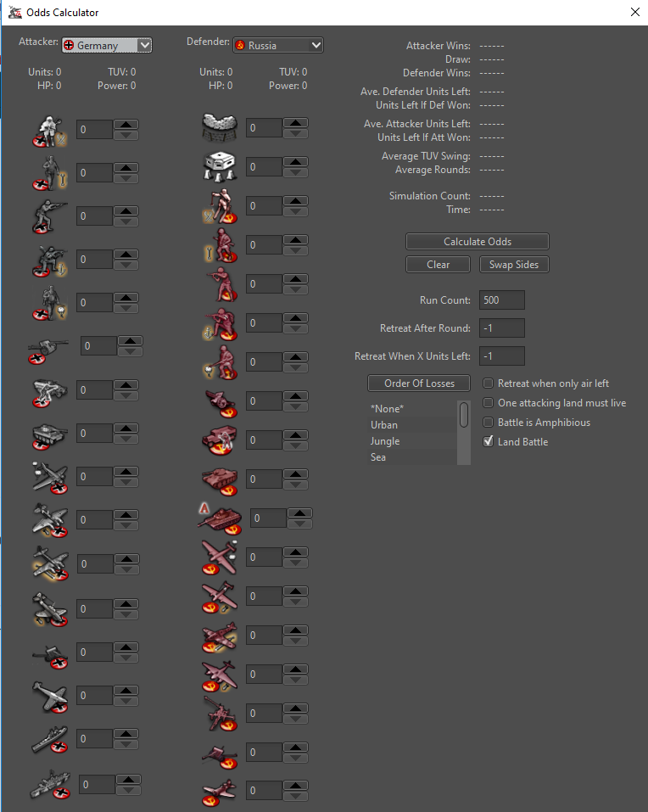This screenshot has width=648, height=812.
Task: Click the German tank count field
Action: 95,434
